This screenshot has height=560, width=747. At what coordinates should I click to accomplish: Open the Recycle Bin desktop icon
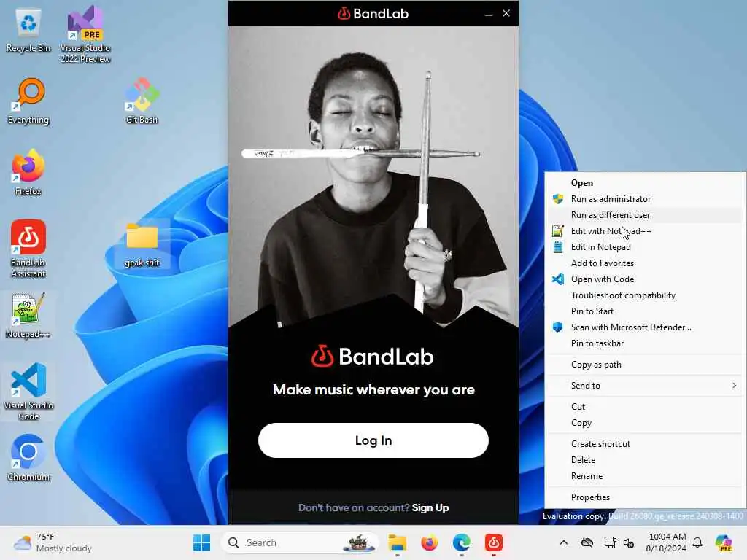pos(28,31)
